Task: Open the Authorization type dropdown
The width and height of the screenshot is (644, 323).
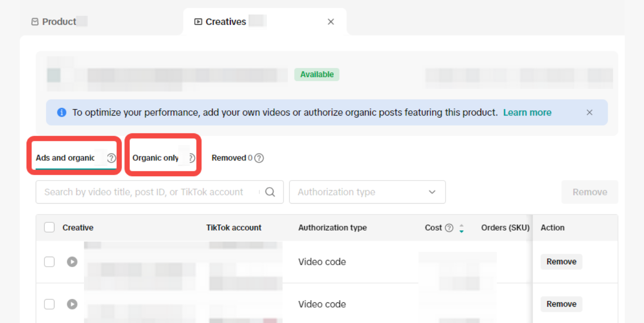Action: pyautogui.click(x=367, y=192)
